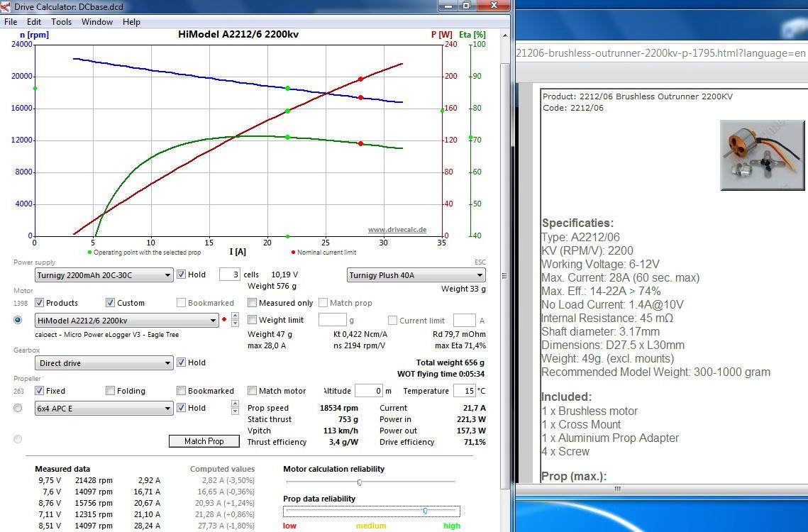Step the motor selection up one entry
808x532 pixels.
tap(235, 316)
